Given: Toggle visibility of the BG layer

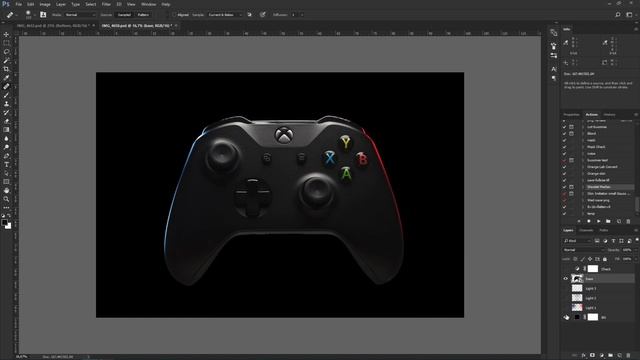Looking at the screenshot, I should tap(566, 317).
